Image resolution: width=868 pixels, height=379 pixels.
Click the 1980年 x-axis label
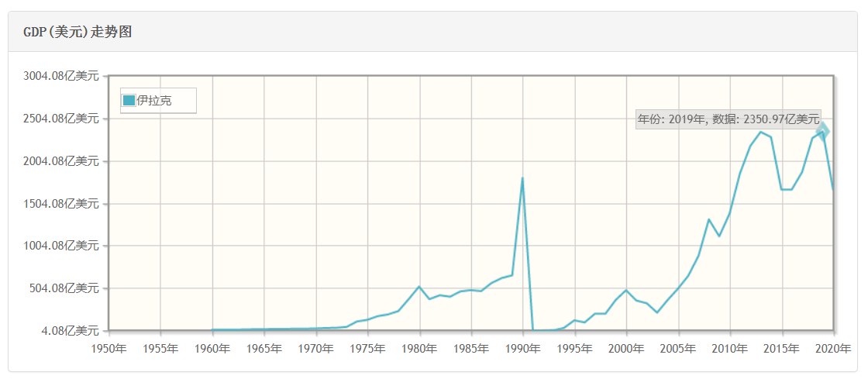(419, 349)
